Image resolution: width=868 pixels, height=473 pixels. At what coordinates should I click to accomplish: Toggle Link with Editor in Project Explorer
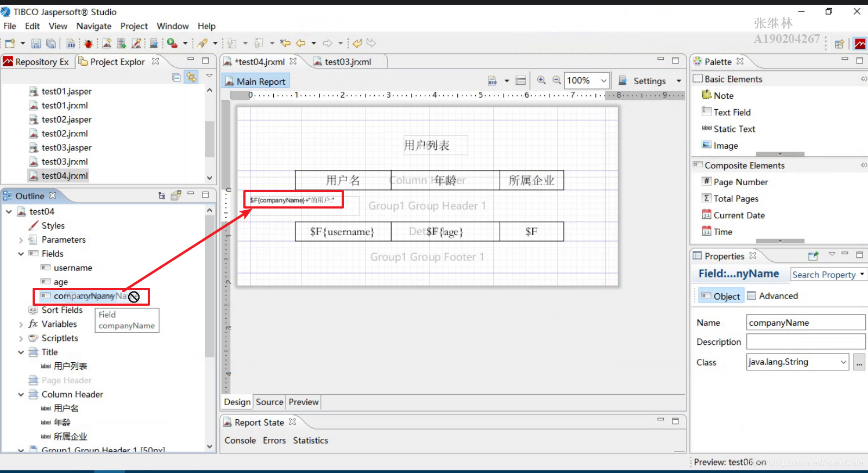pyautogui.click(x=191, y=77)
